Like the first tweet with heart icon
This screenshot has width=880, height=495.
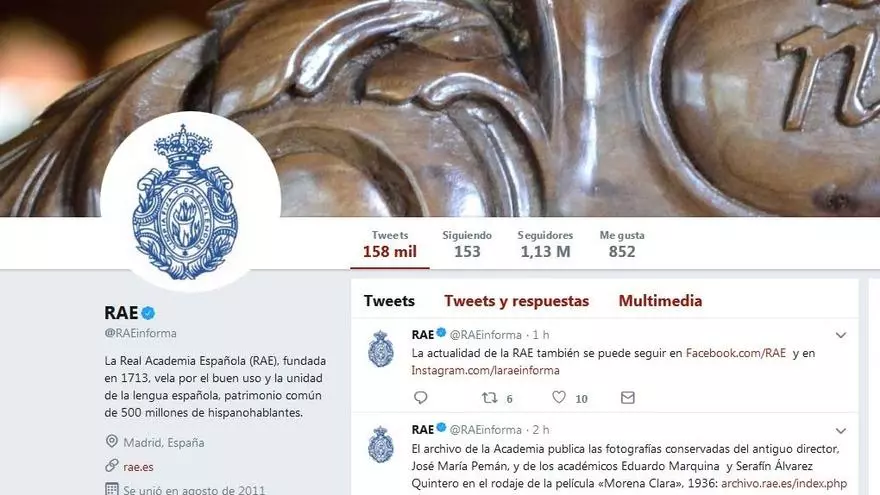559,397
